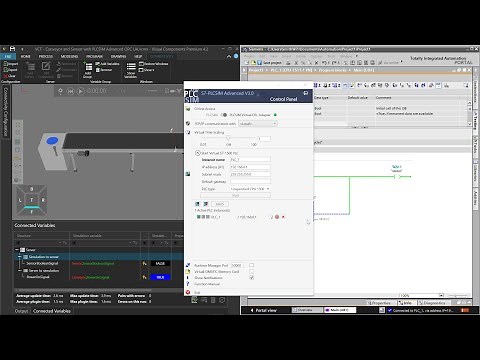The width and height of the screenshot is (480, 360).
Task: Toggle the PLCSIM Online Access switch
Action: tap(224, 115)
